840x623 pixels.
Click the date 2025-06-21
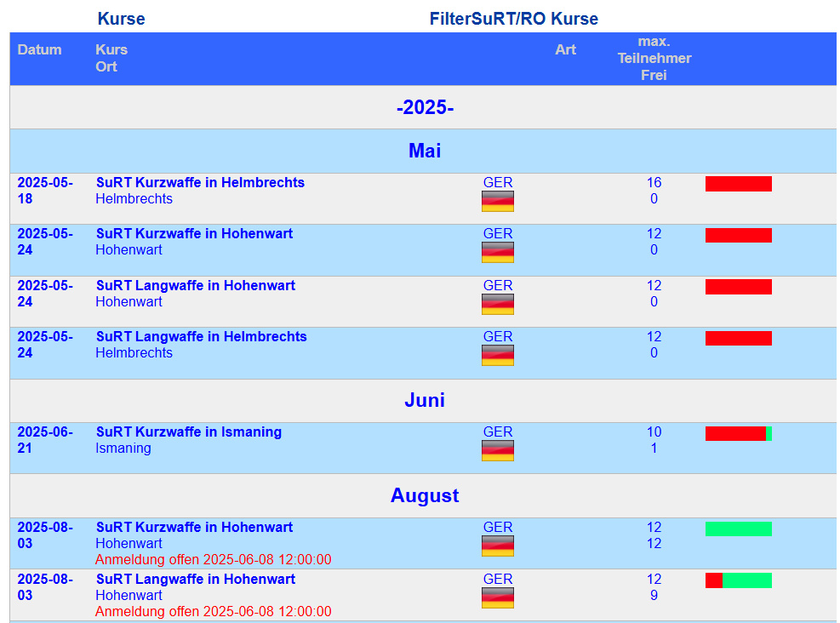pyautogui.click(x=45, y=440)
